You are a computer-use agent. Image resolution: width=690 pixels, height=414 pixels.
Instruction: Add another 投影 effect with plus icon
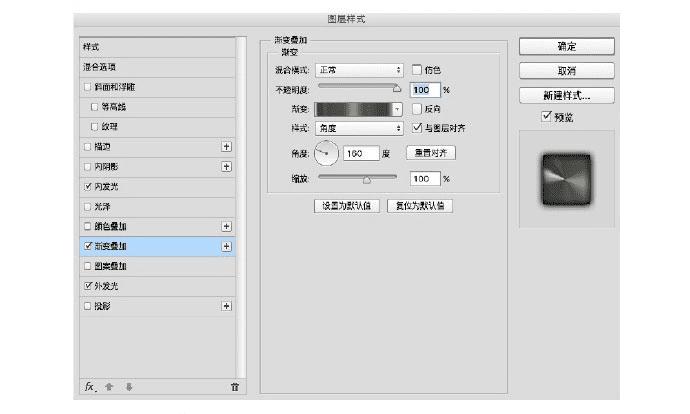(x=226, y=306)
